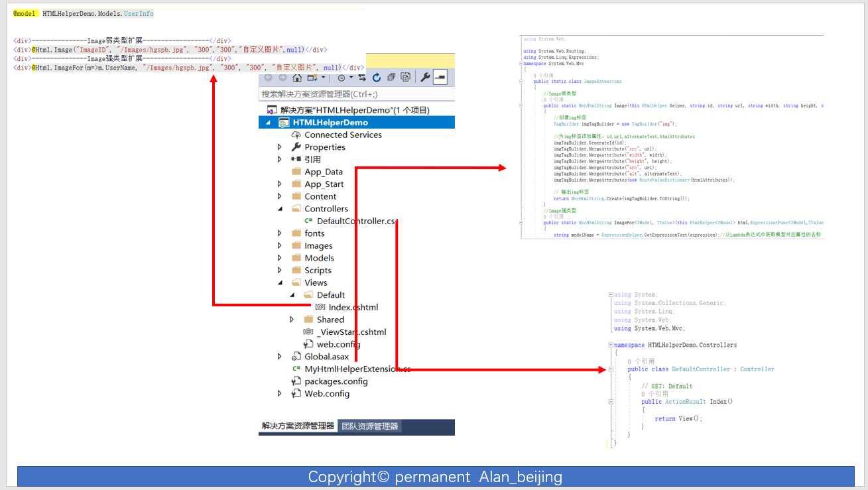The image size is (868, 490).
Task: Collapse the Controllers folder
Action: pyautogui.click(x=280, y=209)
